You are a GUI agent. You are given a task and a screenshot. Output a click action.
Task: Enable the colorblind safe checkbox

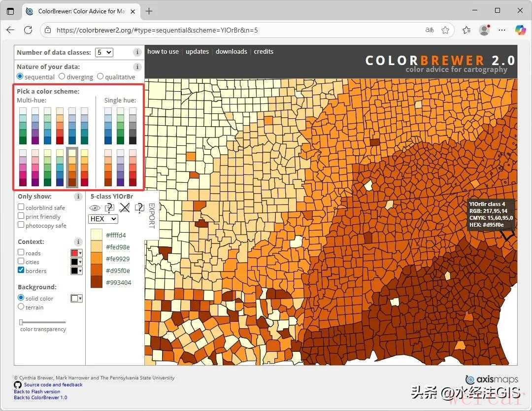coord(21,207)
